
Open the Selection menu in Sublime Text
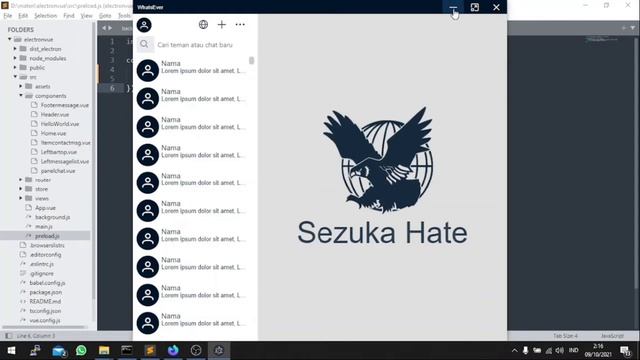coord(45,16)
